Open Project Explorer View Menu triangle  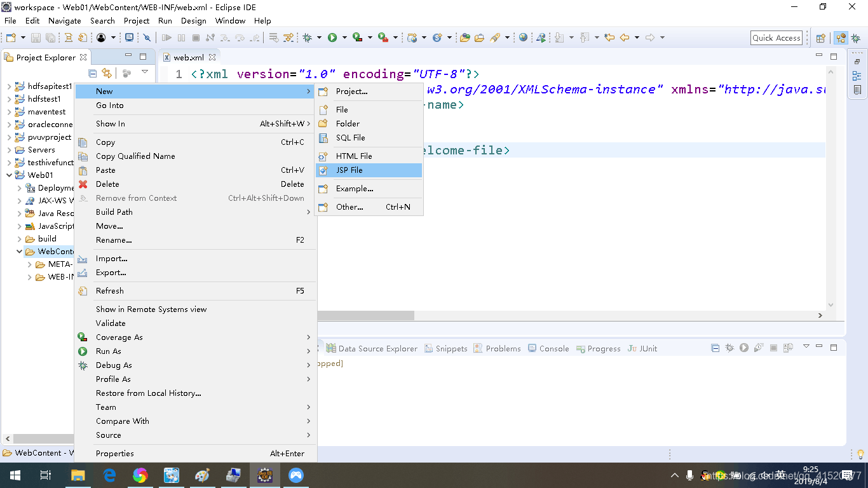[x=145, y=73]
